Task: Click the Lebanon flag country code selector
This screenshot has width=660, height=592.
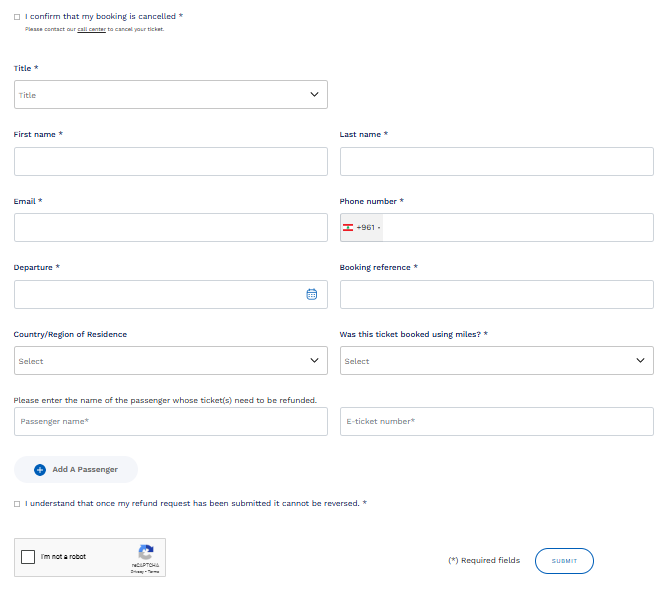Action: [360, 228]
